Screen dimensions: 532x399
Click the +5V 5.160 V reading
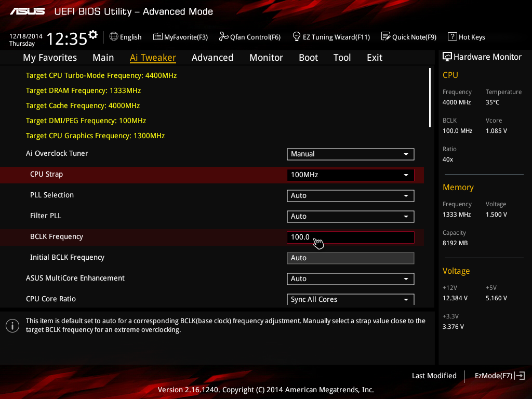[x=496, y=298]
